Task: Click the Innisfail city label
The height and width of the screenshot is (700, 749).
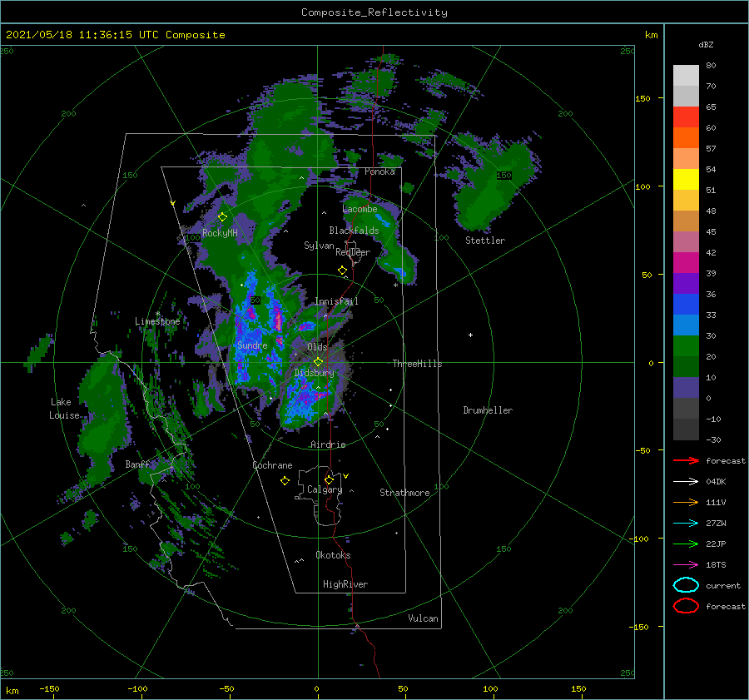Action: tap(336, 301)
